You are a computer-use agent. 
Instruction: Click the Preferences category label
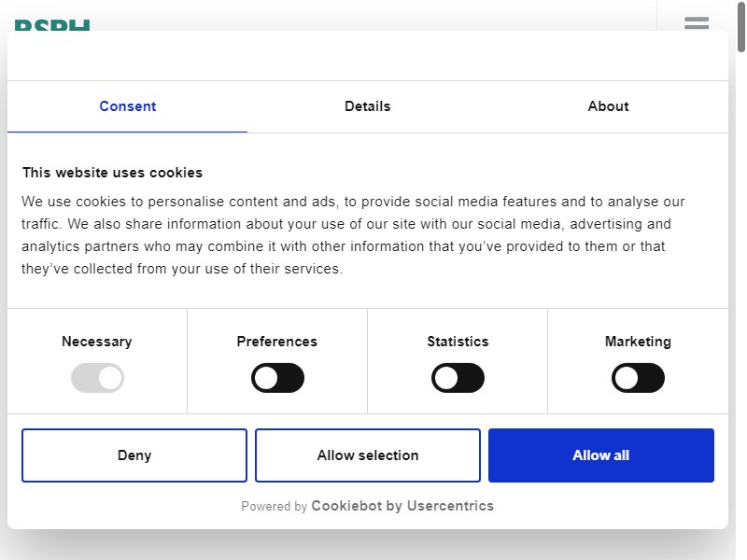coord(276,342)
